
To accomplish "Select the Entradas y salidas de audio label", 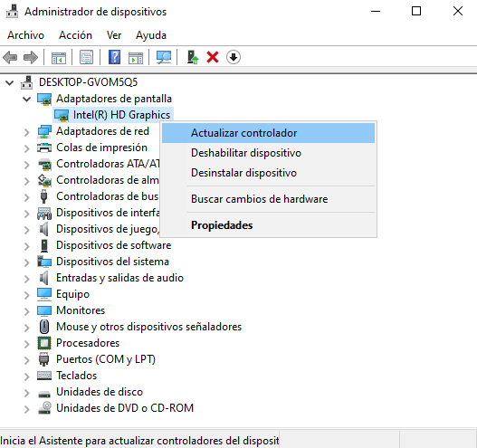I will 119,278.
